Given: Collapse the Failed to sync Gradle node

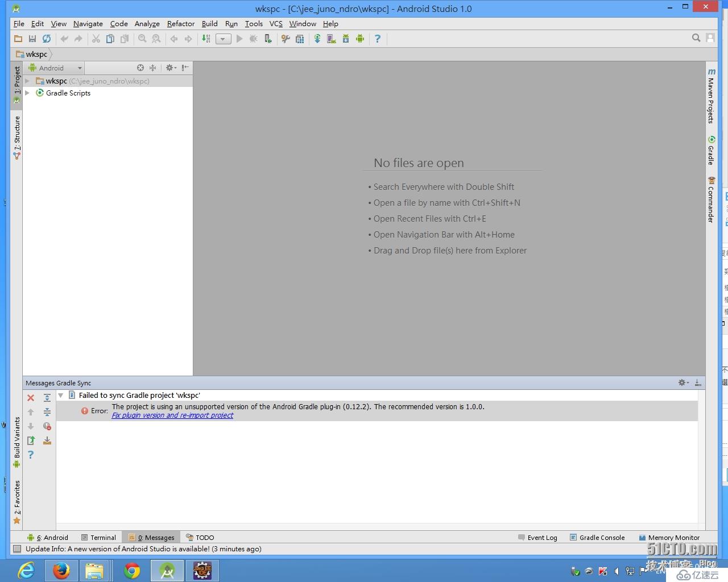Looking at the screenshot, I should 60,396.
